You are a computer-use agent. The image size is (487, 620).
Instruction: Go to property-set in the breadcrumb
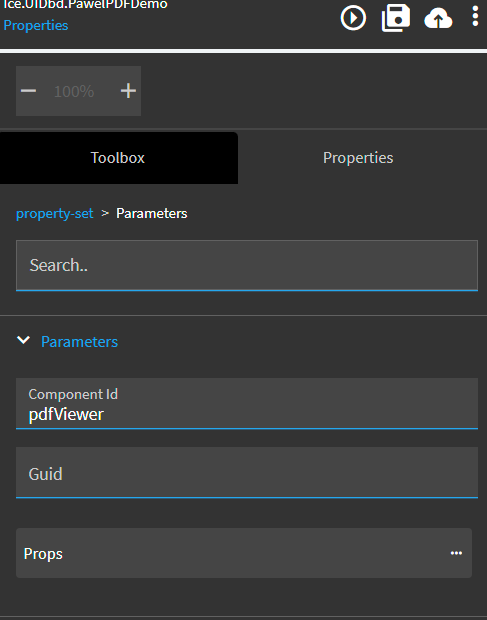click(x=55, y=214)
